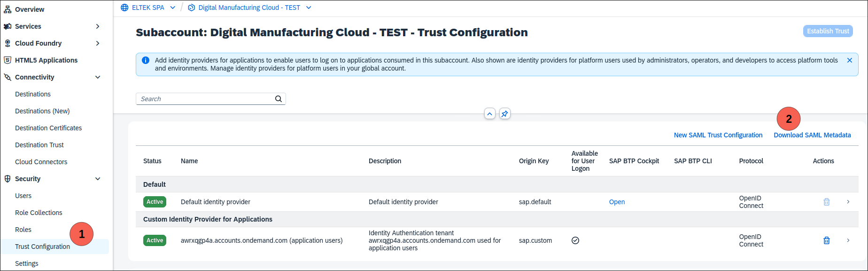Image resolution: width=868 pixels, height=271 pixels.
Task: Click into the Search input field
Action: [206, 99]
